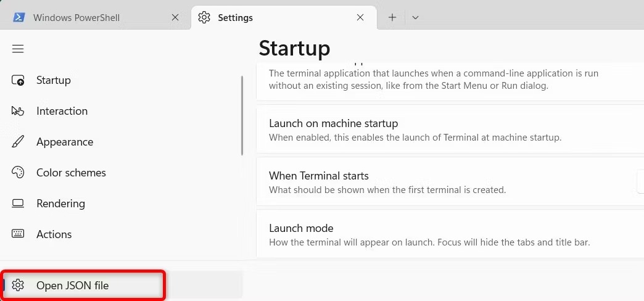Click the Color schemes palette icon
644x301 pixels.
pos(18,173)
